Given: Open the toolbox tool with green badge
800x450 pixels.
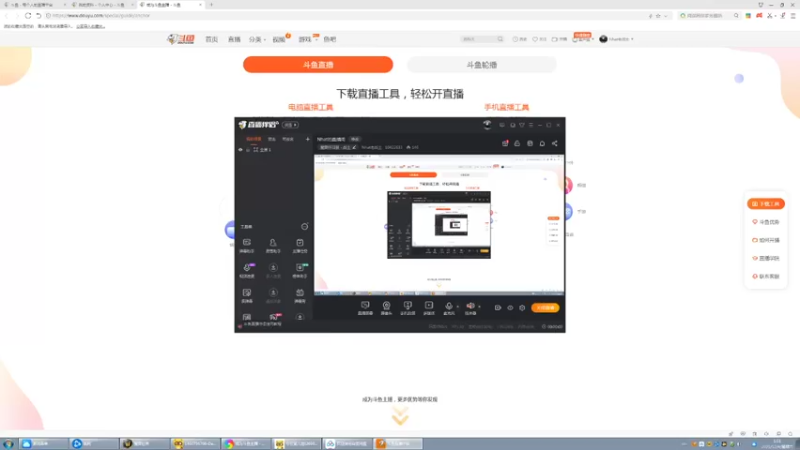Looking at the screenshot, I should point(299,270).
